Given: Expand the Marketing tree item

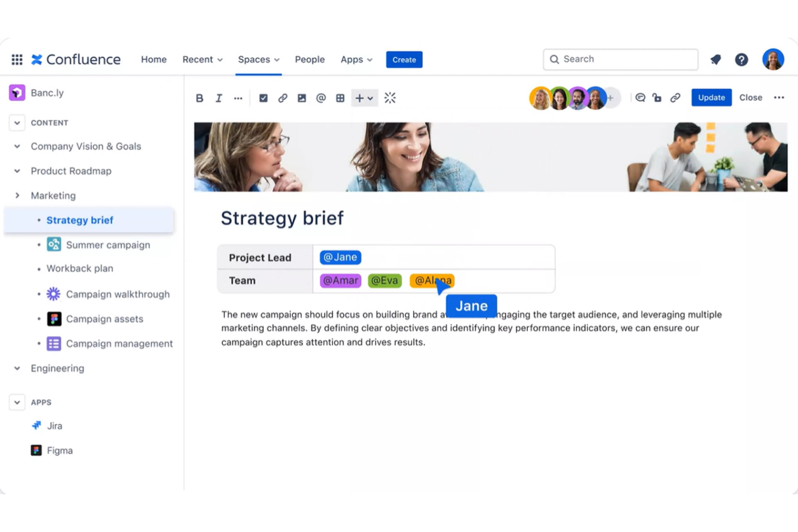Looking at the screenshot, I should [17, 196].
